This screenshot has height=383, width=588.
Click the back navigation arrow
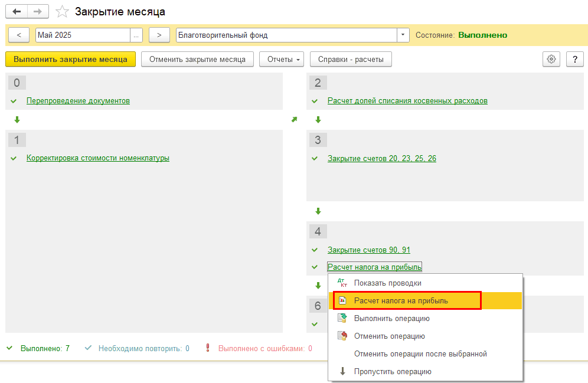(17, 12)
